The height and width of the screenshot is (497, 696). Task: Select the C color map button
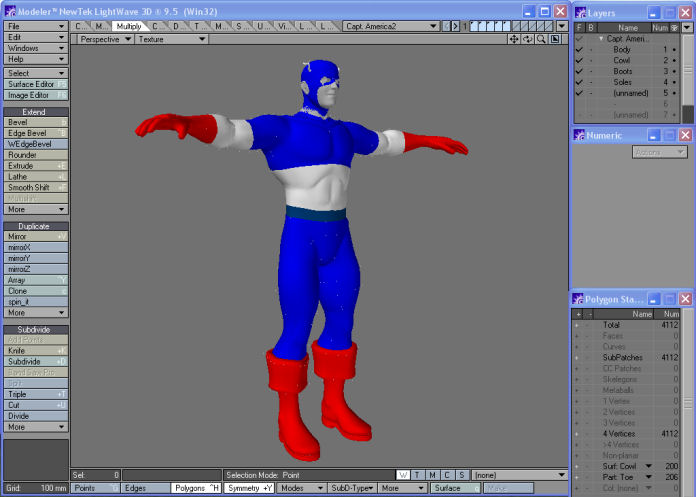point(447,474)
